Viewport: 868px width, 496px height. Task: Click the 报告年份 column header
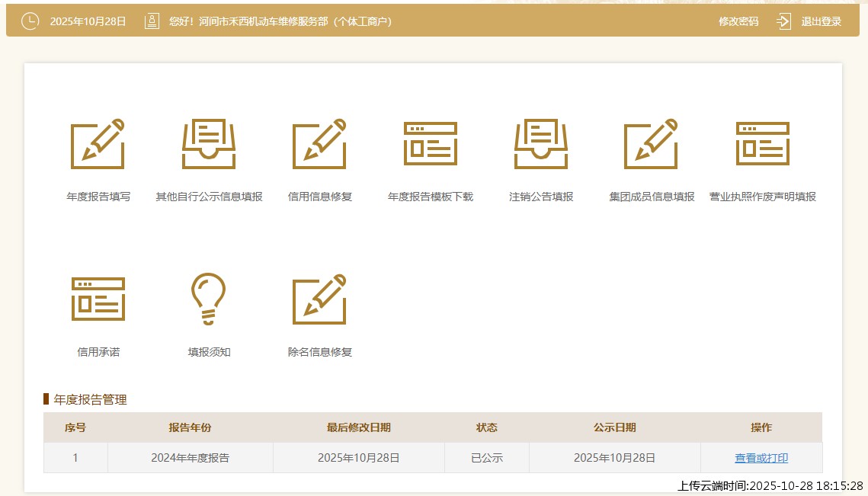pos(190,427)
